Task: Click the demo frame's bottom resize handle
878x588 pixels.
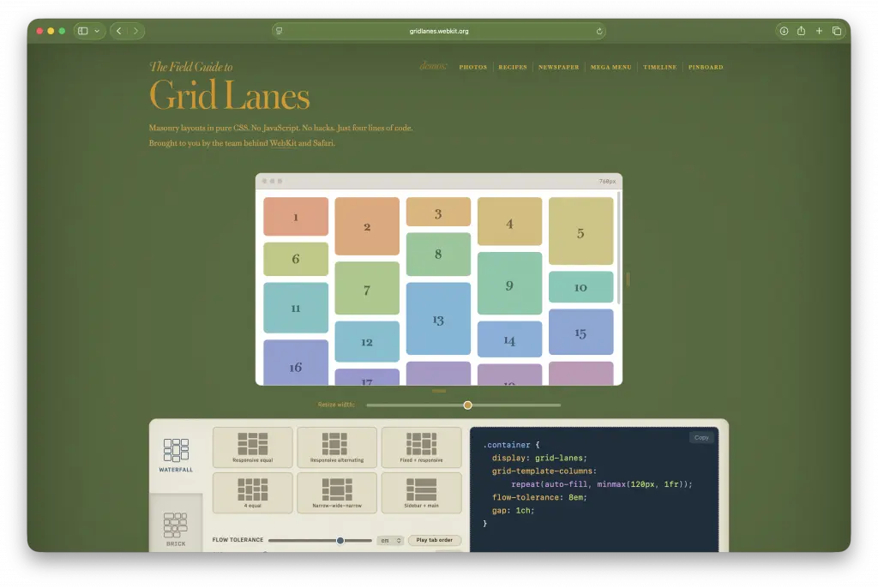Action: pyautogui.click(x=439, y=391)
